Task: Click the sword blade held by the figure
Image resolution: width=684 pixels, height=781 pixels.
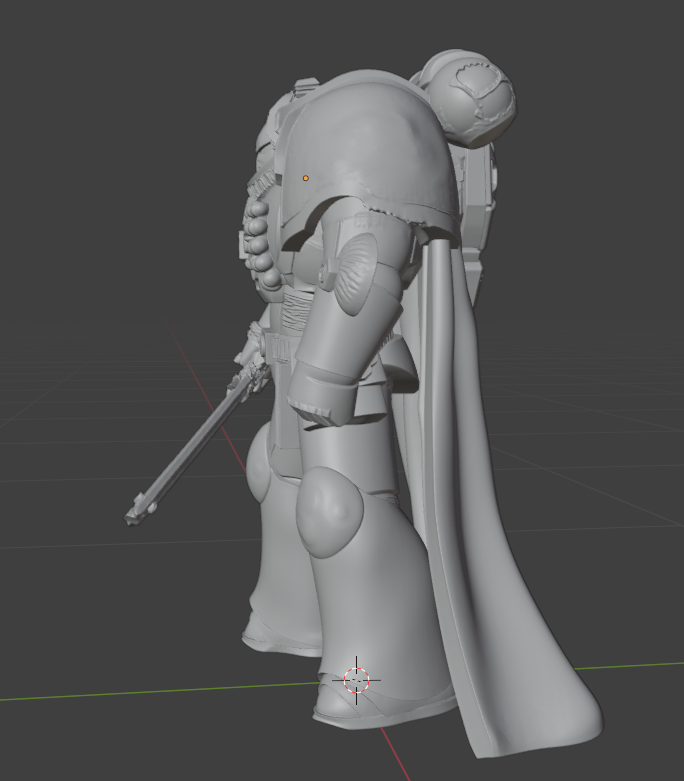Action: [x=192, y=451]
